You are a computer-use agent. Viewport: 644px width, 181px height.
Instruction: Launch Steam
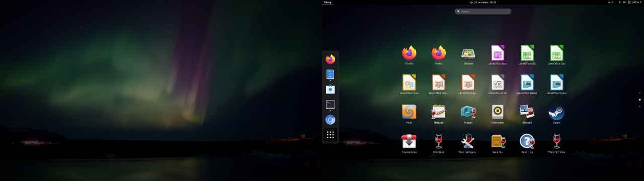tap(556, 113)
